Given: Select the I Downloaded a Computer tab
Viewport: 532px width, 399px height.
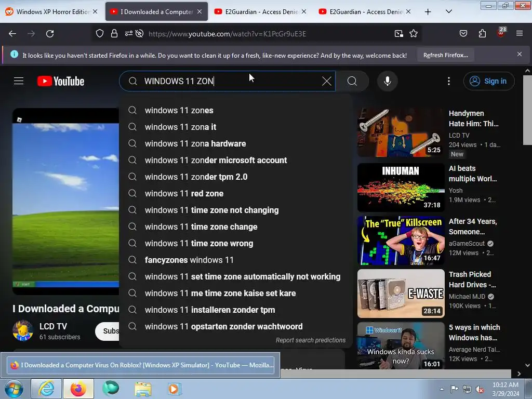Looking at the screenshot, I should (156, 11).
